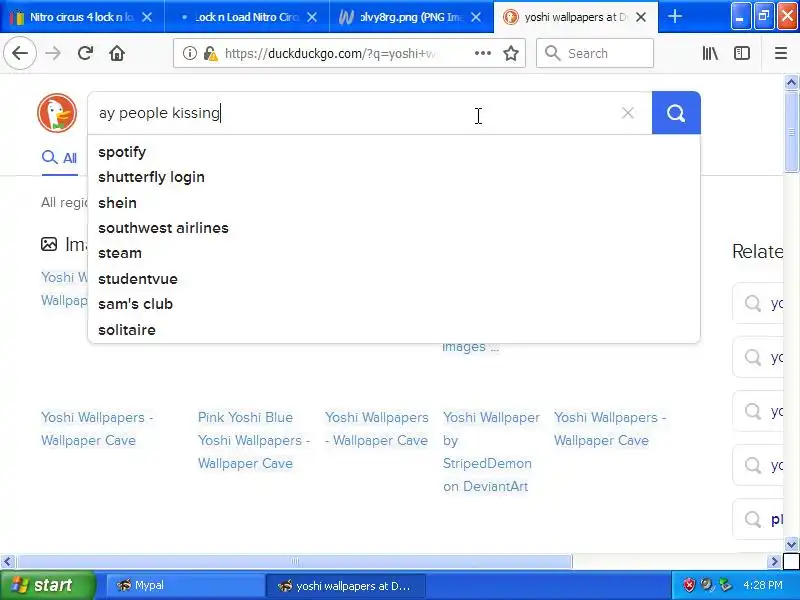Click the horizontal scrollbar left arrow
Image resolution: width=800 pixels, height=600 pixels.
[7, 561]
